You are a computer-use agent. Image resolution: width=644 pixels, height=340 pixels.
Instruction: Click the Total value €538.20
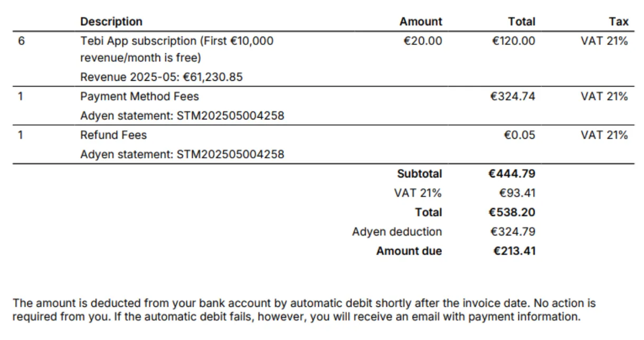pyautogui.click(x=512, y=212)
